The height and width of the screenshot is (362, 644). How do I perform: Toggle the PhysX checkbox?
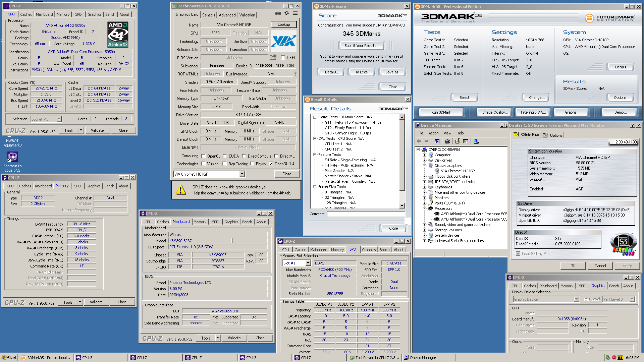(x=252, y=164)
